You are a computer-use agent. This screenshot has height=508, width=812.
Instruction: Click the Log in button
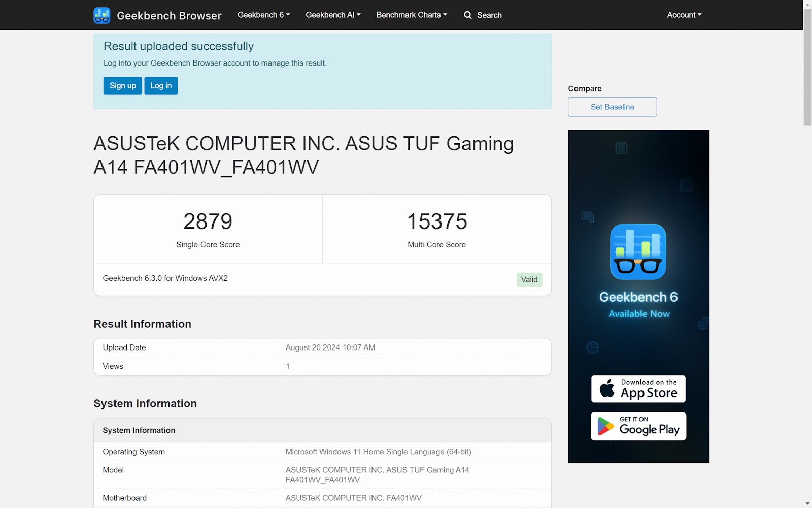161,86
